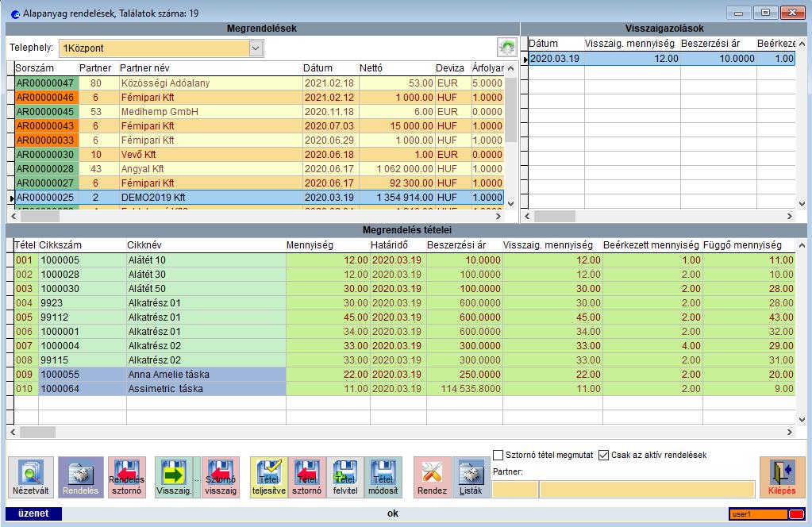Select item 002 Alátét 30
This screenshot has height=527, width=812.
click(405, 275)
